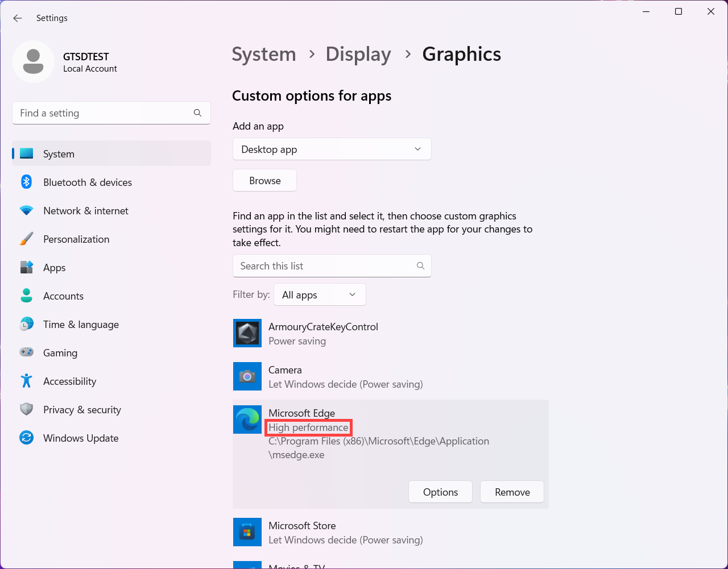Click the Windows Update sync icon

tap(26, 438)
